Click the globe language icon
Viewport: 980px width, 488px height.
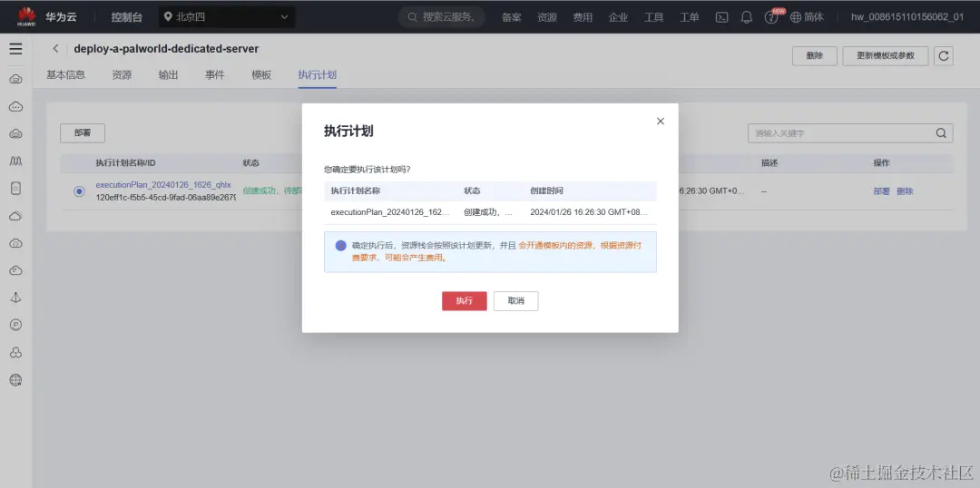click(796, 17)
